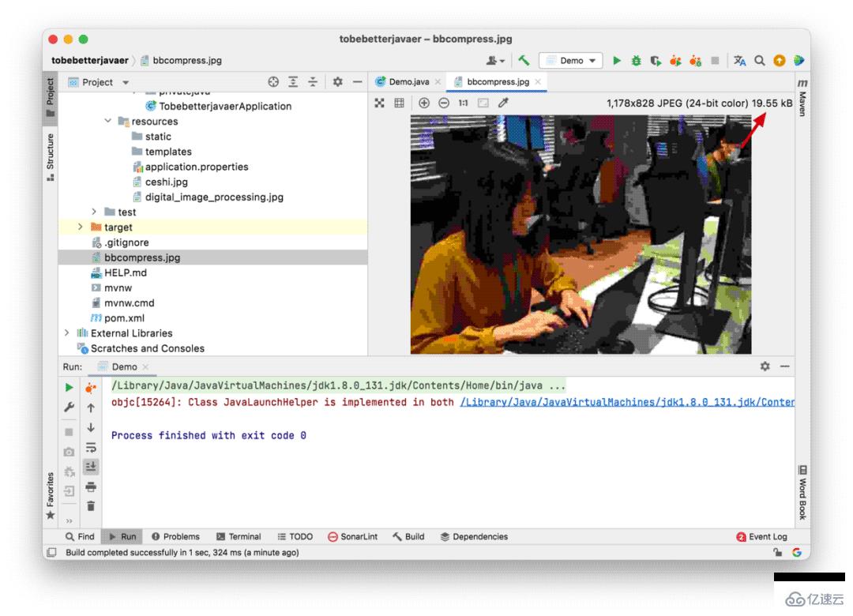Expand the target folder
Image resolution: width=853 pixels, height=616 pixels.
coord(80,227)
